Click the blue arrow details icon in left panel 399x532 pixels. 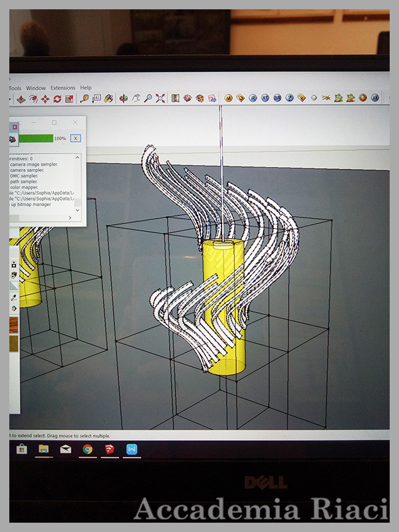(14, 309)
